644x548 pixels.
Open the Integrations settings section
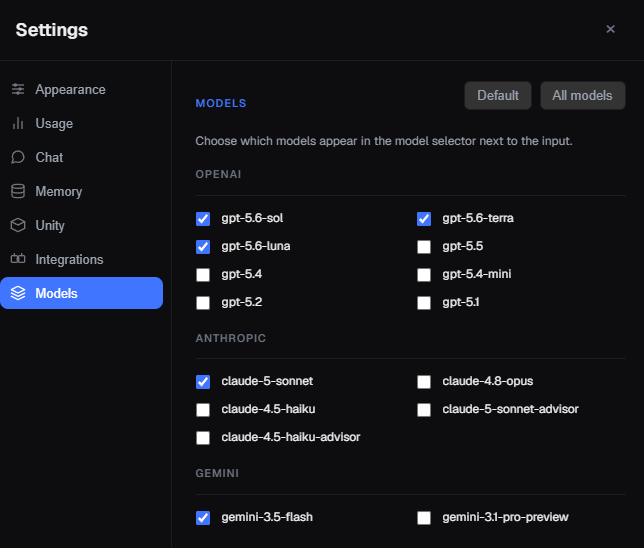point(81,259)
